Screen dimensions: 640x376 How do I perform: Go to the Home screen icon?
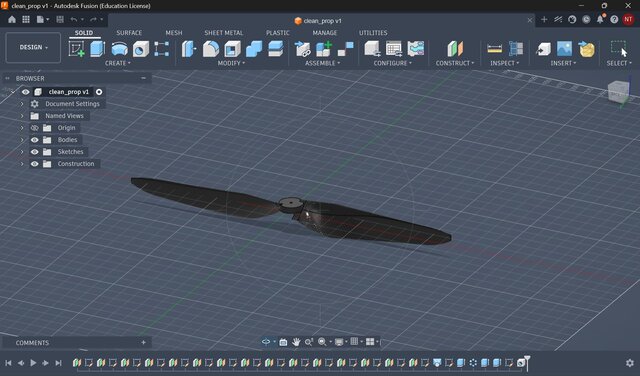point(12,19)
